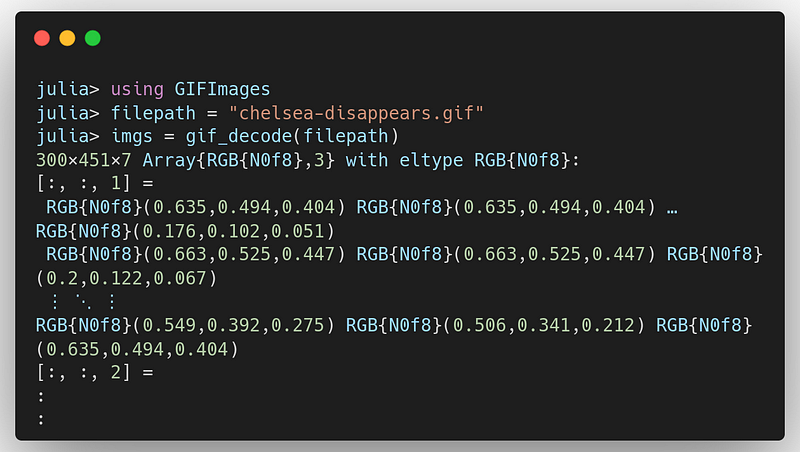Click the 'with eltype' text
Viewport: 800px width, 452px height.
tap(405, 160)
